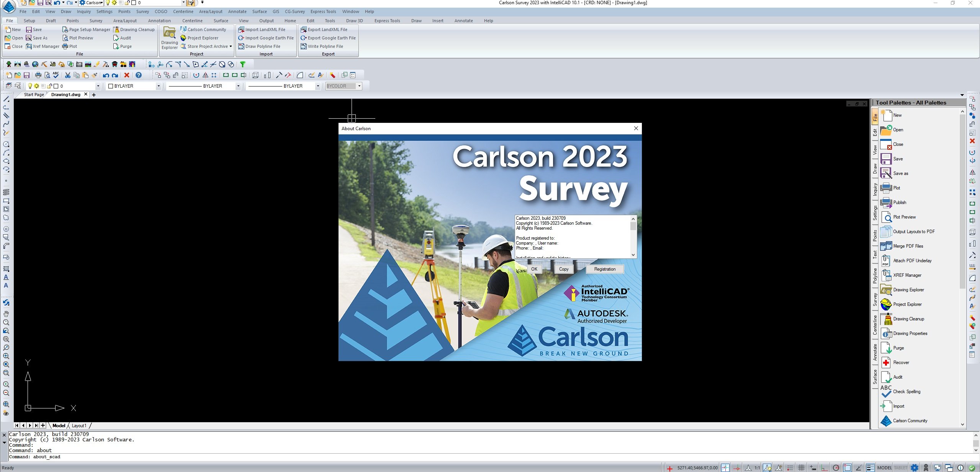Click the Zoom Extents globe icon in Carlson toolbar

(x=35, y=64)
